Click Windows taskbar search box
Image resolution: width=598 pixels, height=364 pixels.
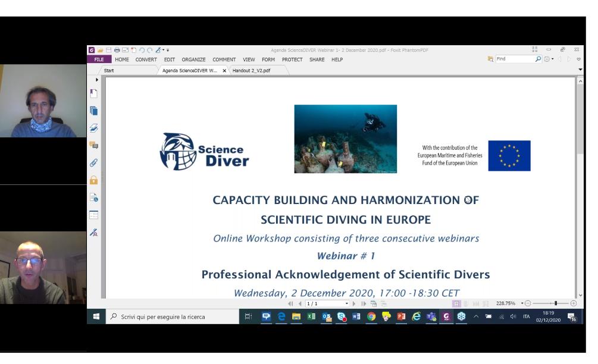click(173, 316)
